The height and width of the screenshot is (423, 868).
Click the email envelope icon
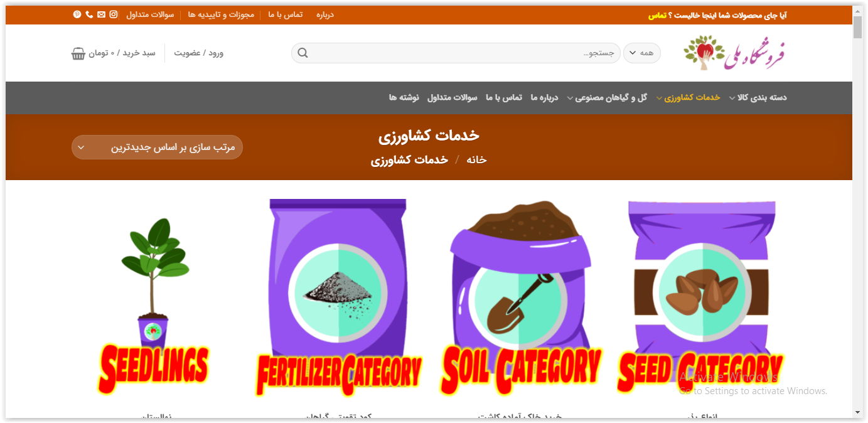(x=101, y=14)
